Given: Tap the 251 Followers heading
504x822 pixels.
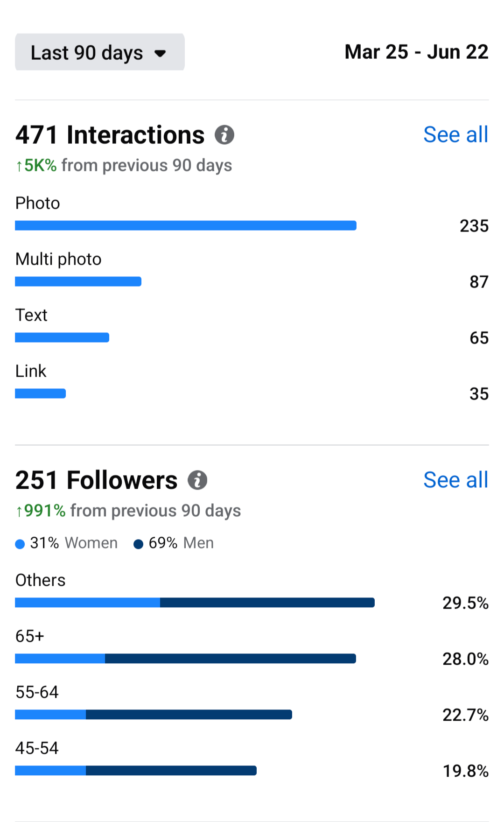Looking at the screenshot, I should coord(97,480).
